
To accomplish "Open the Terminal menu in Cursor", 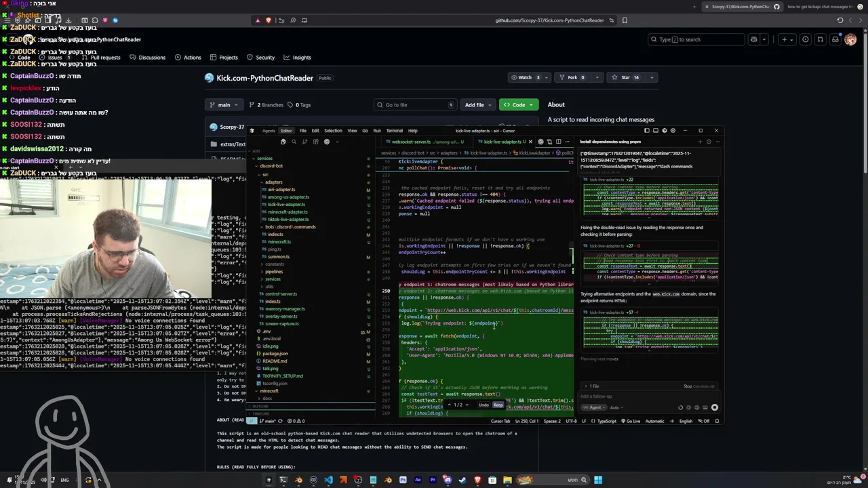I will 394,131.
